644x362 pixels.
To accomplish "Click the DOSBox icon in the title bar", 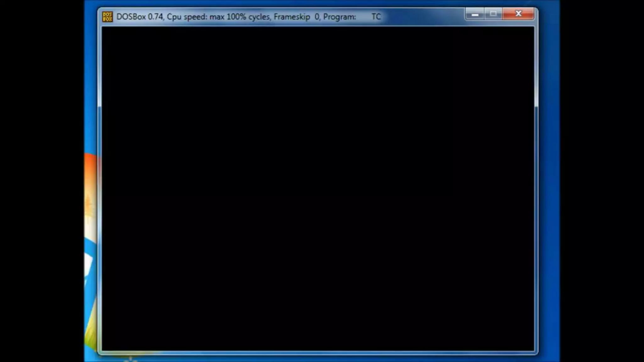I will click(x=107, y=17).
